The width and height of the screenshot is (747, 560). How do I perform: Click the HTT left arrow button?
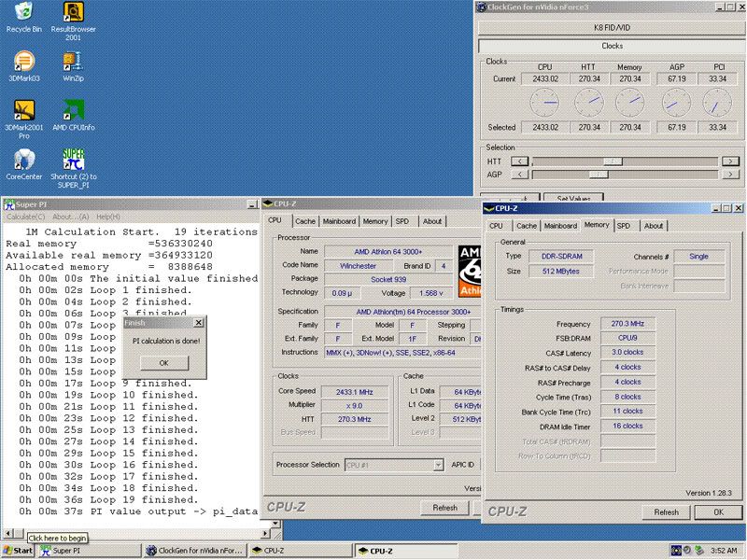(519, 161)
